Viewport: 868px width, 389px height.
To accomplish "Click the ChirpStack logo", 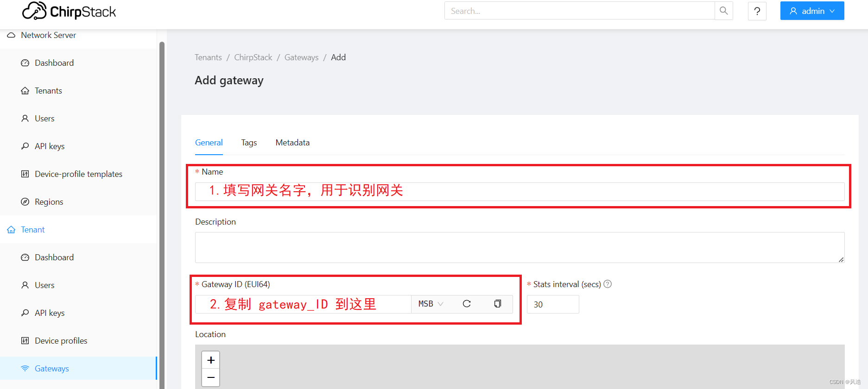I will (69, 11).
